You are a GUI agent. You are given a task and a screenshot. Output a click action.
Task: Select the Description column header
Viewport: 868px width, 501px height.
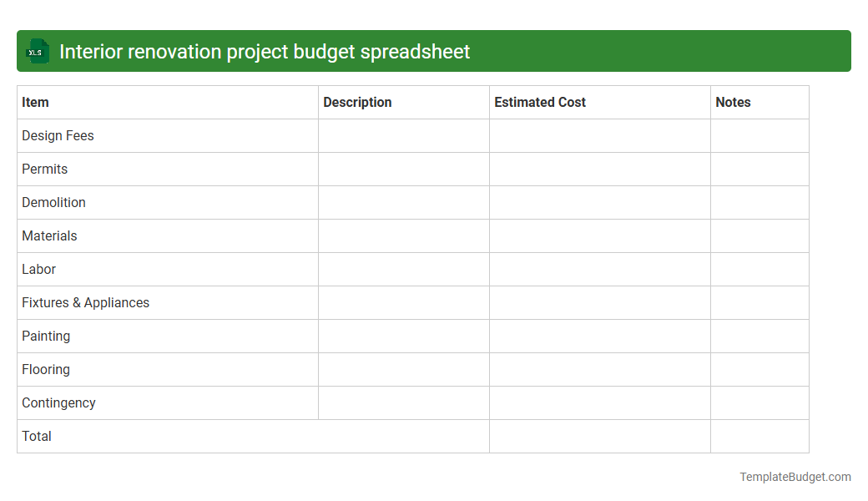click(357, 102)
